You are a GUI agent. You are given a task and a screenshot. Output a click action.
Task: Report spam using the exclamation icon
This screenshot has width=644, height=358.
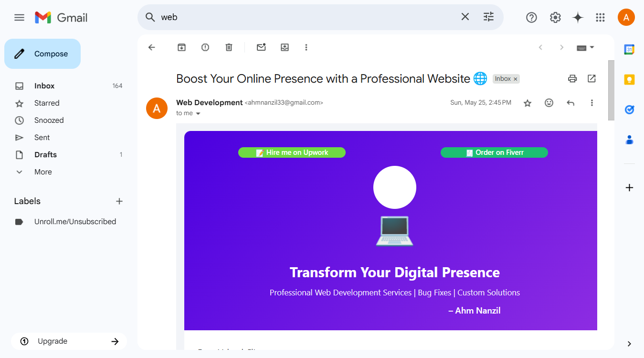205,47
